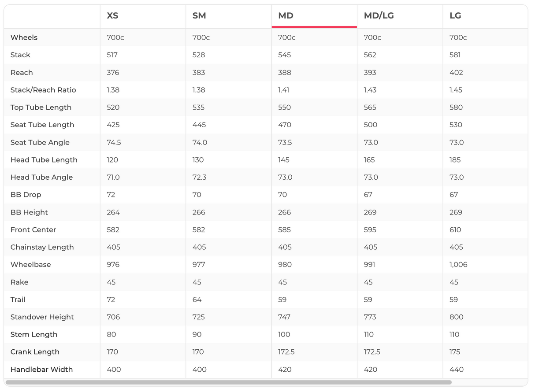Click the Handlebar Width row label
This screenshot has height=392, width=535.
[41, 370]
